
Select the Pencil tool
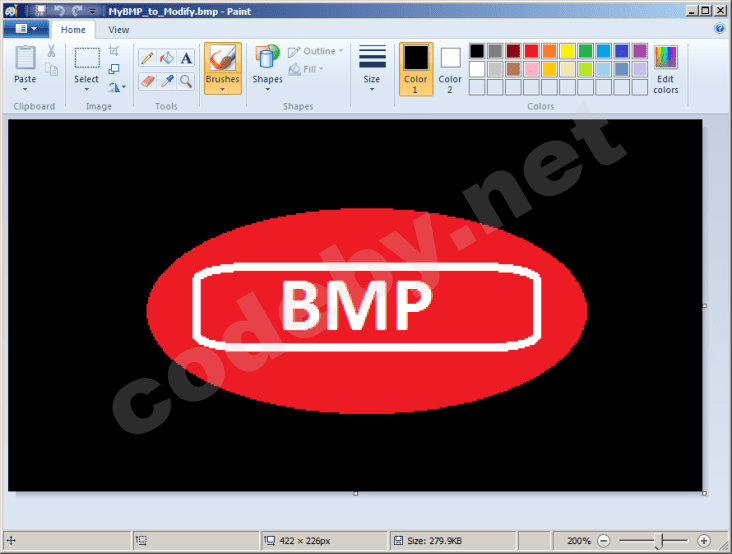tap(147, 58)
